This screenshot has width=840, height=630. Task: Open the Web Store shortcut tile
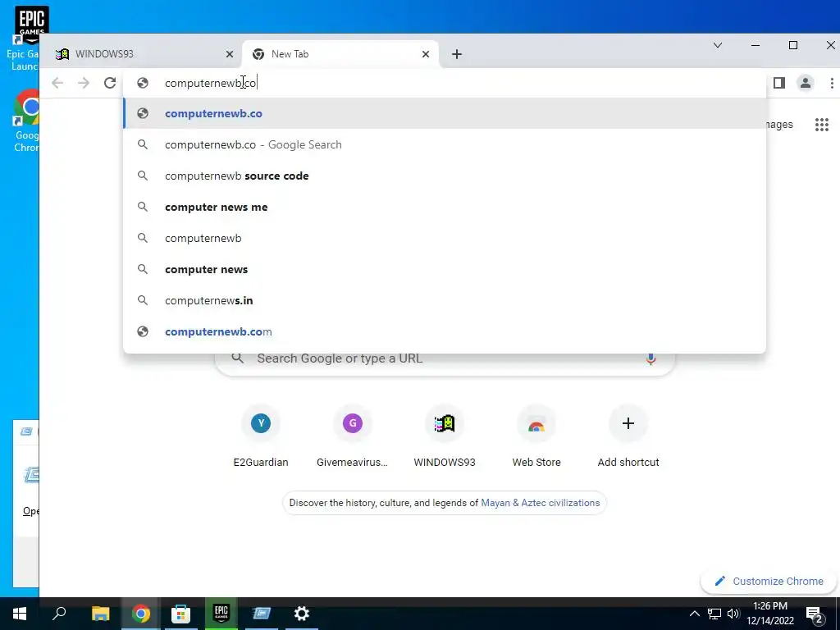pos(536,437)
